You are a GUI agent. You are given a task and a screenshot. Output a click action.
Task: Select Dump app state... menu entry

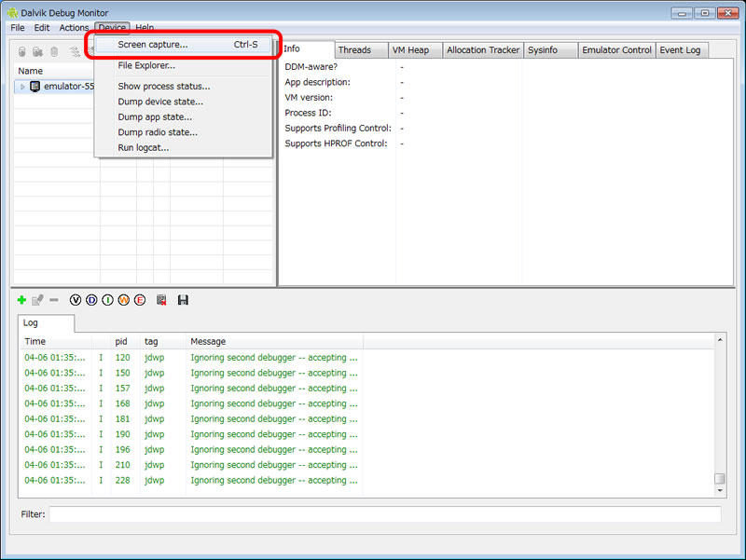coord(184,117)
